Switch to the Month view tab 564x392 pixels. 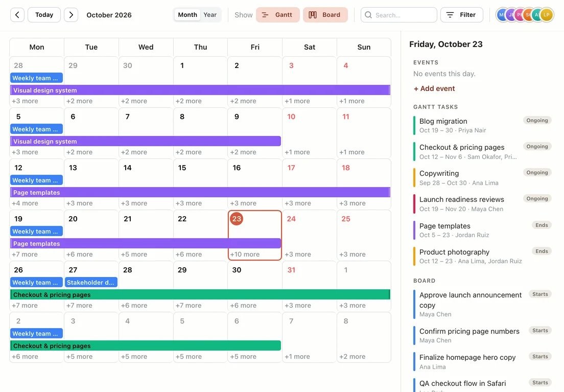pyautogui.click(x=187, y=15)
